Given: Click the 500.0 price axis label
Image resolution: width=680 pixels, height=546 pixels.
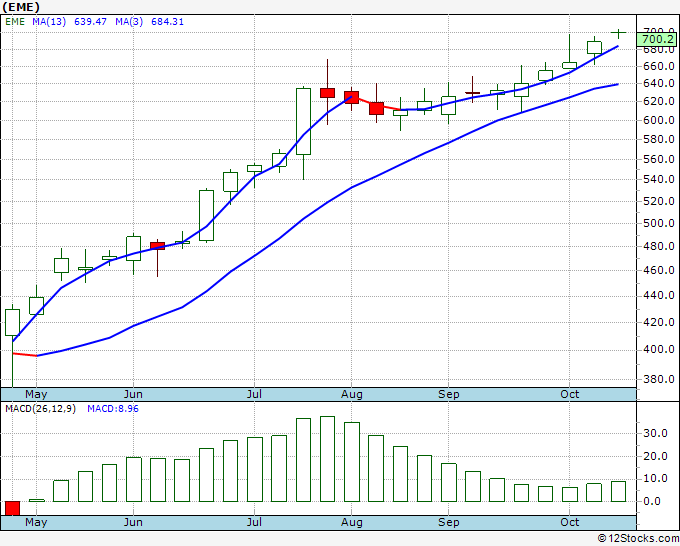Looking at the screenshot, I should [x=659, y=223].
